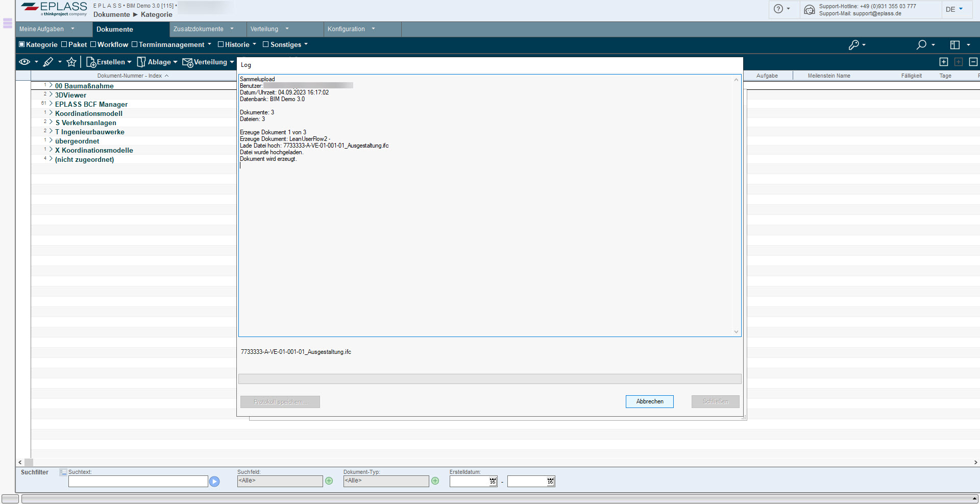Viewport: 980px width, 504px height.
Task: Open the DE language dropdown
Action: [953, 9]
